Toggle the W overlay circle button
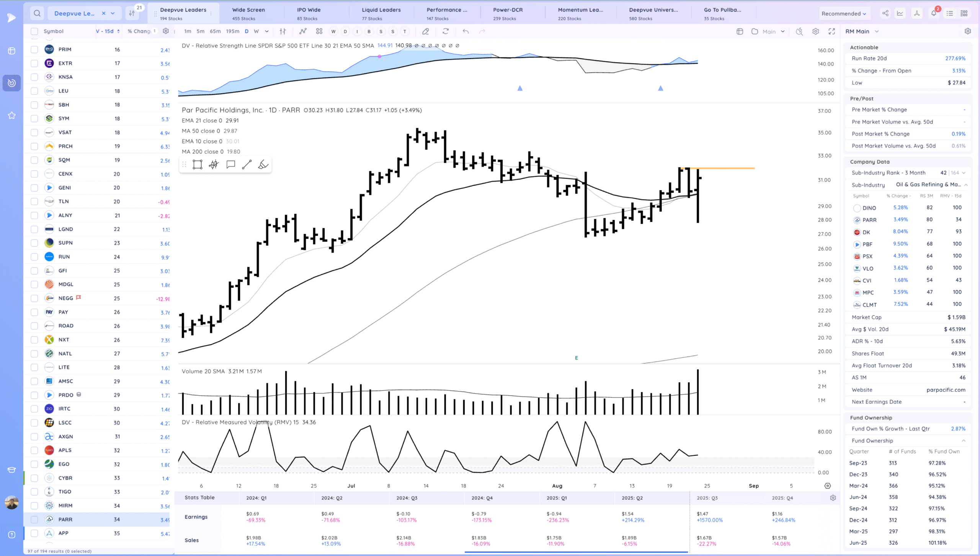The image size is (980, 556). 333,31
